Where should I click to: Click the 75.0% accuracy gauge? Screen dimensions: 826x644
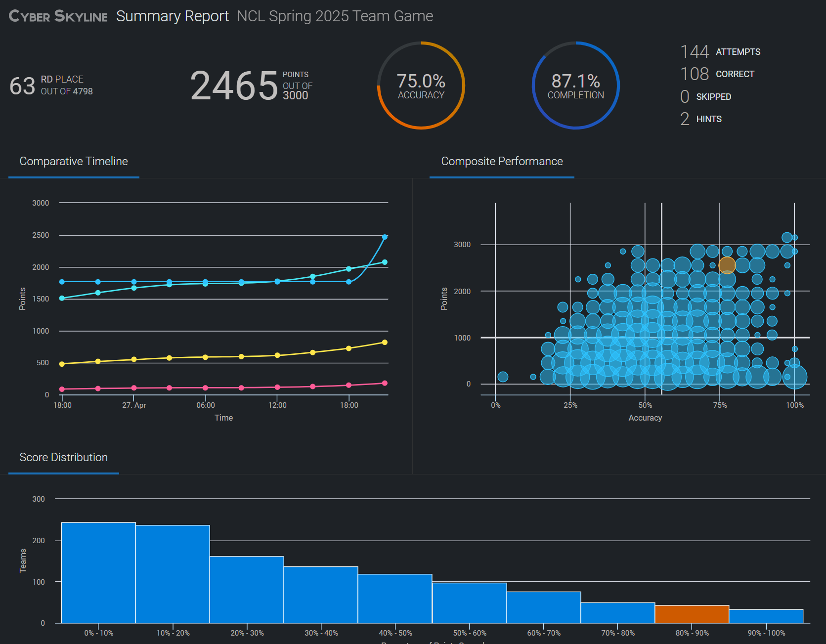421,86
